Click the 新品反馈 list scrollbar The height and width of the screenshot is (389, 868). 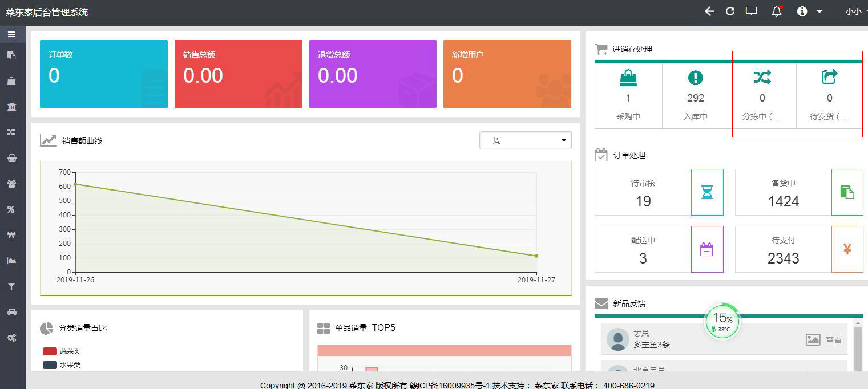[x=858, y=348]
